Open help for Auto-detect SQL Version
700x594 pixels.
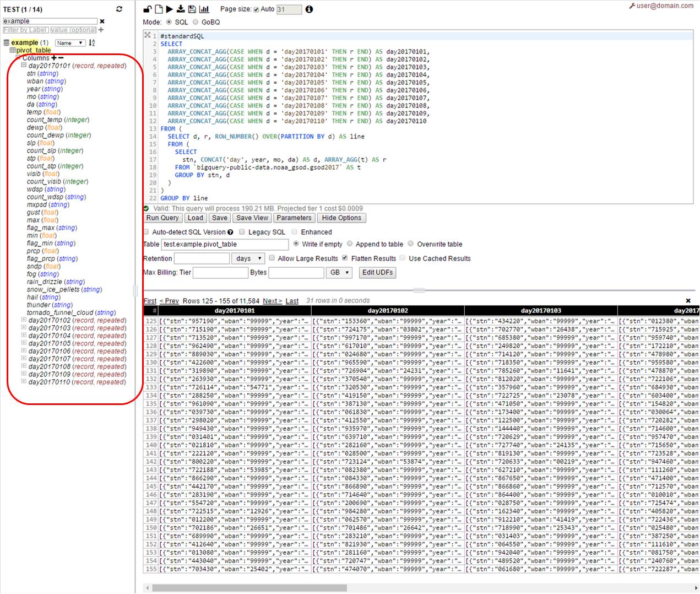[230, 233]
